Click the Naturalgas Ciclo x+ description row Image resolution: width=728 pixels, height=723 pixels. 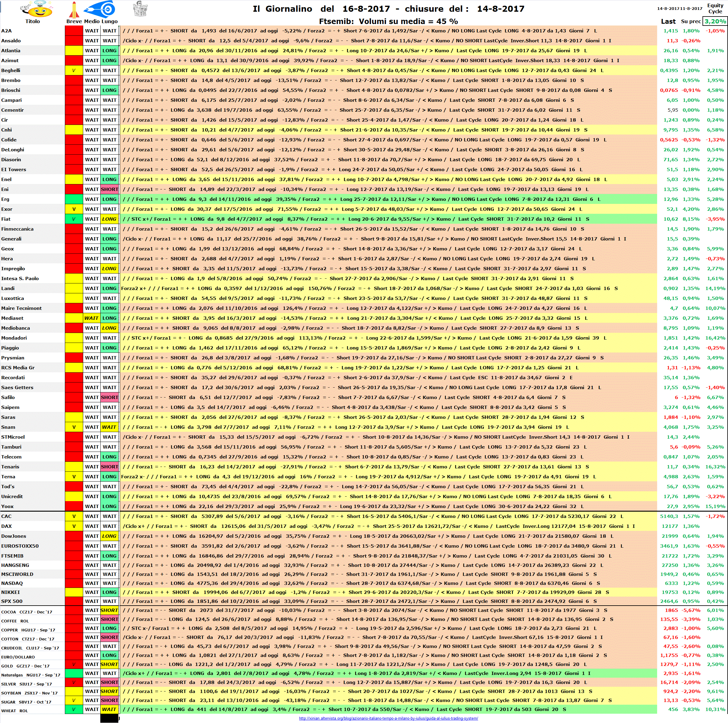click(x=389, y=673)
